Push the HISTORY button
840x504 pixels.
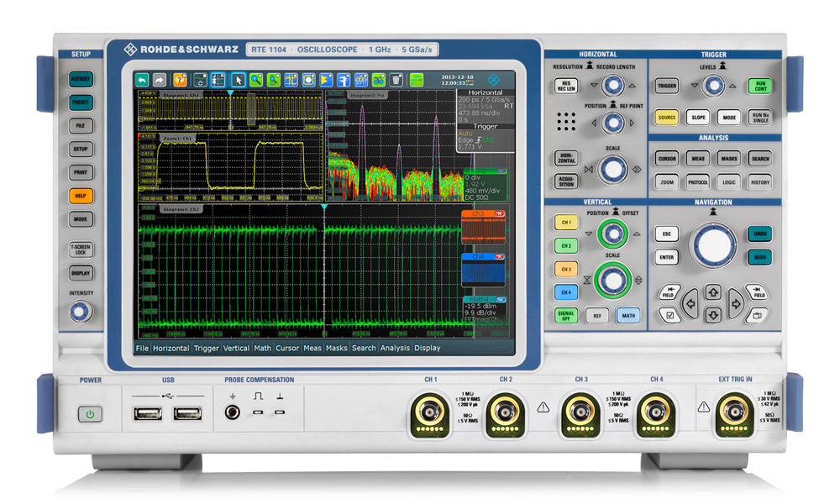pos(759,182)
